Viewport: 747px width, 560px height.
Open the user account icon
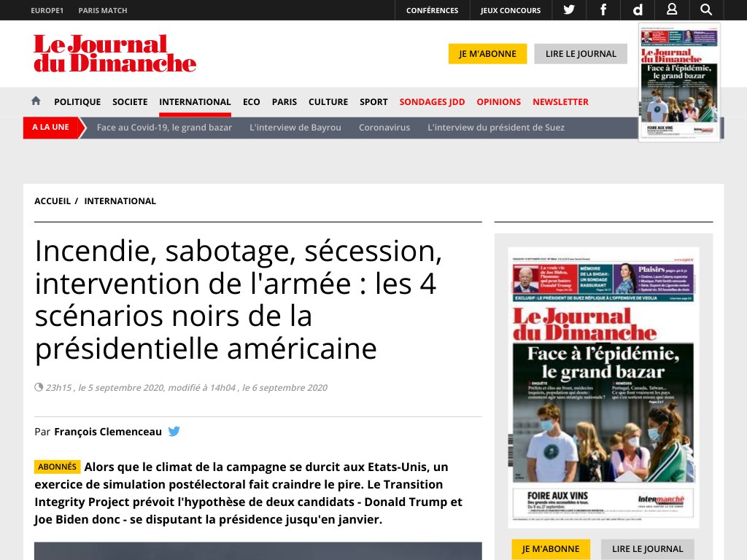tap(672, 9)
